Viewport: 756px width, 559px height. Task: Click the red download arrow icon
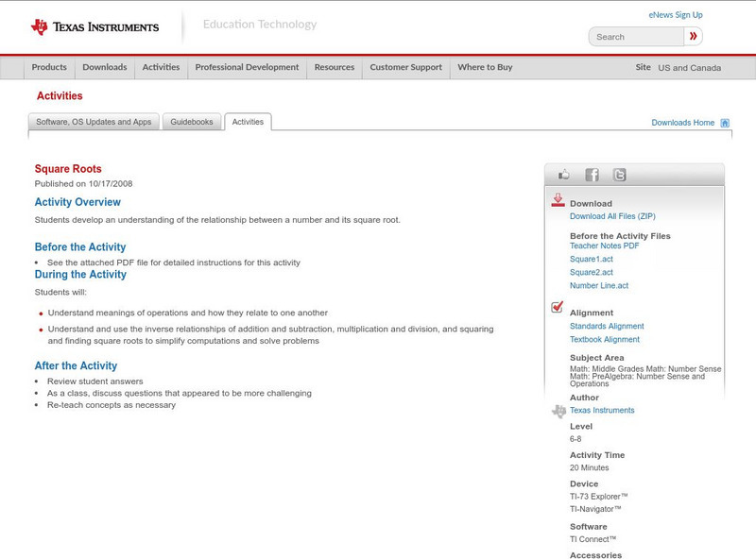(x=557, y=200)
